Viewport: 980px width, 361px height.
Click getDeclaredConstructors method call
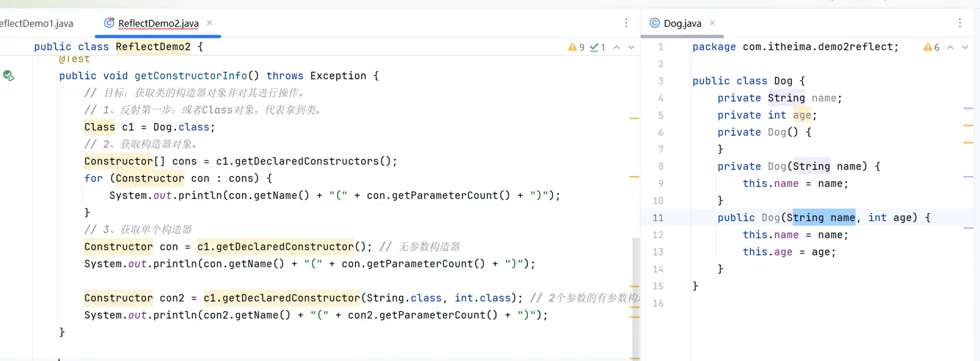point(307,161)
